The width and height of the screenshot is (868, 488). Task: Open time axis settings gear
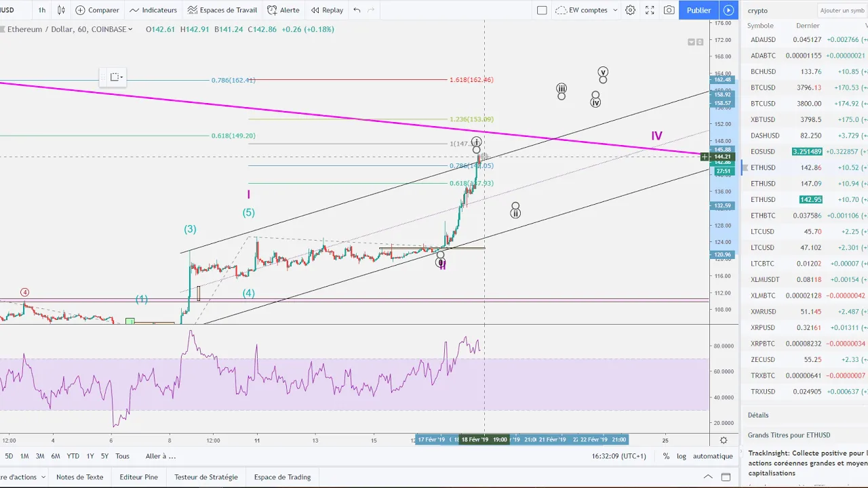[x=724, y=440]
